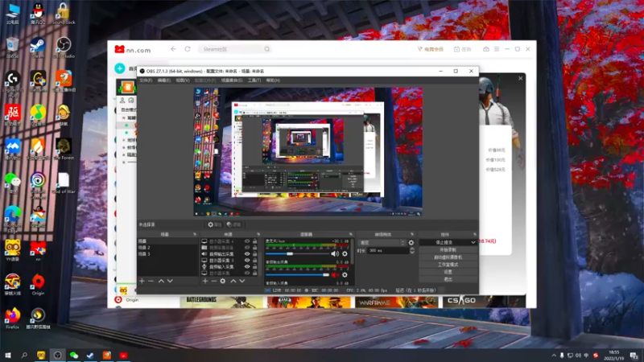Toggle visibility eye of third source row
644x362 pixels.
[x=247, y=254]
